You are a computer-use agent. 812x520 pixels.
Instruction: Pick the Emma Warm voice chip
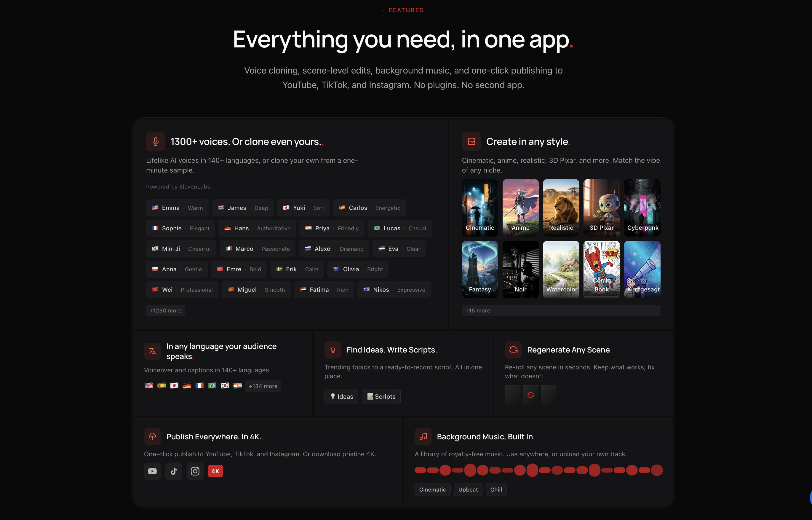pos(177,208)
